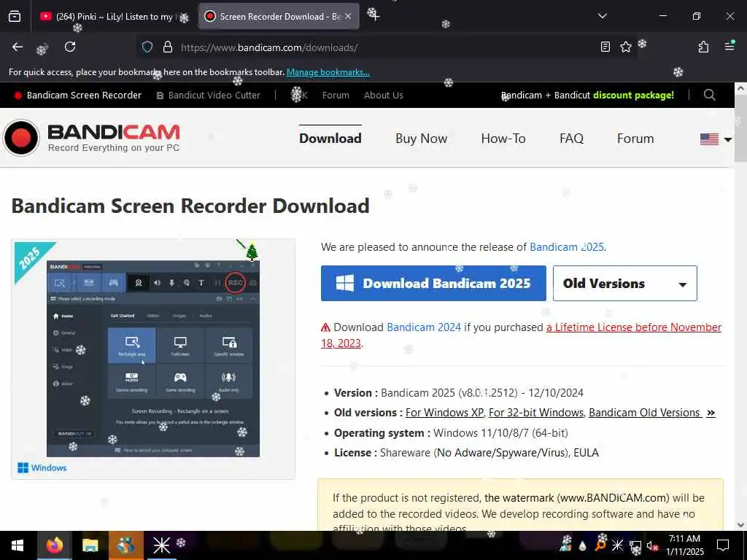Click the Bandicam 2025 announcement link
The image size is (747, 560).
(567, 247)
